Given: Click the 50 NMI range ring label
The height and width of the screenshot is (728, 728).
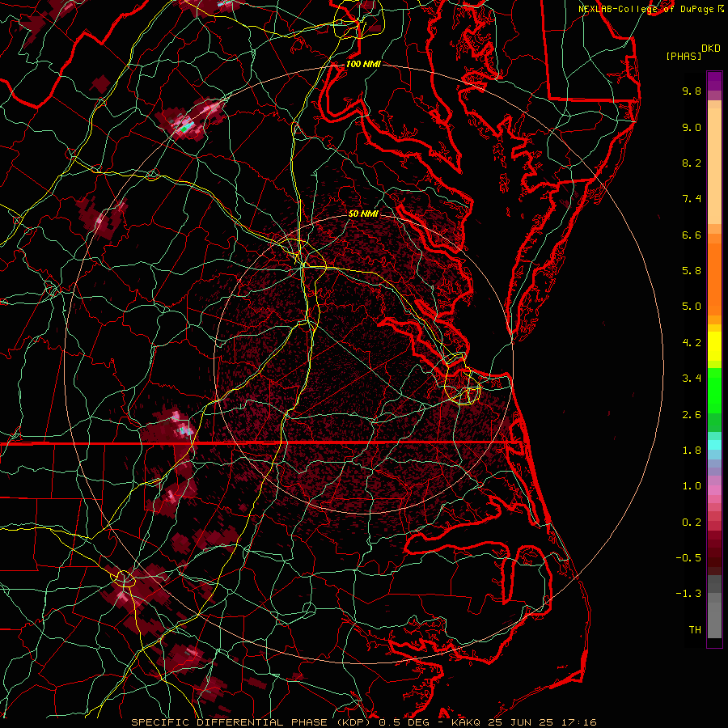Looking at the screenshot, I should coord(363,214).
